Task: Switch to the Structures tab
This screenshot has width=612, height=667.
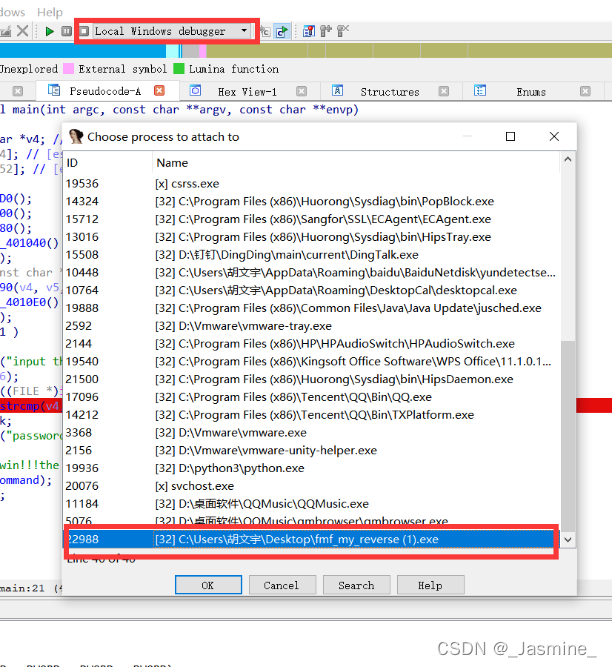Action: [390, 92]
